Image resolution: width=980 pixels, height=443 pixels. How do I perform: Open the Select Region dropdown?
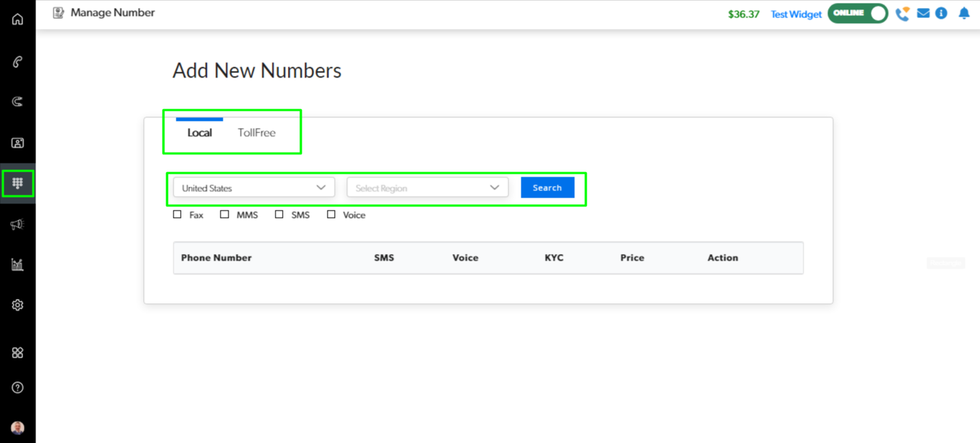pyautogui.click(x=427, y=187)
